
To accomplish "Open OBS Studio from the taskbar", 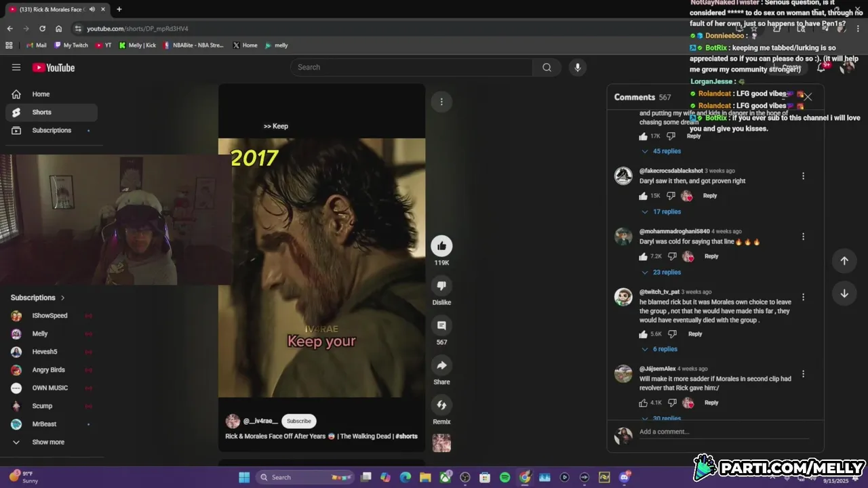I will 465,477.
